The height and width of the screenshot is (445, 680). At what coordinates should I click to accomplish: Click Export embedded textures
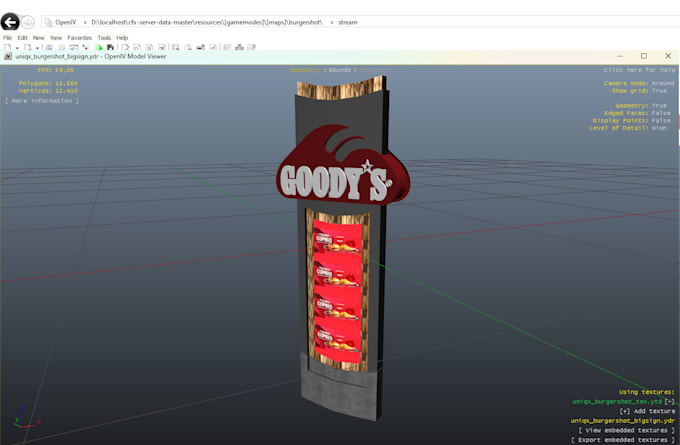[x=623, y=440]
